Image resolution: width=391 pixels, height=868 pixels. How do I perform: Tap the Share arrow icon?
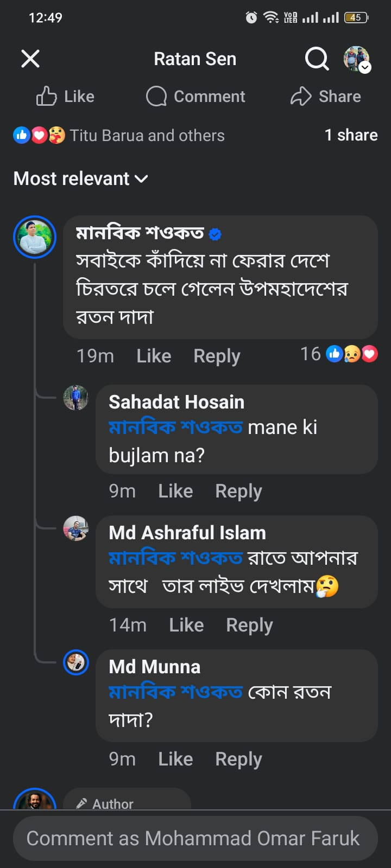301,97
